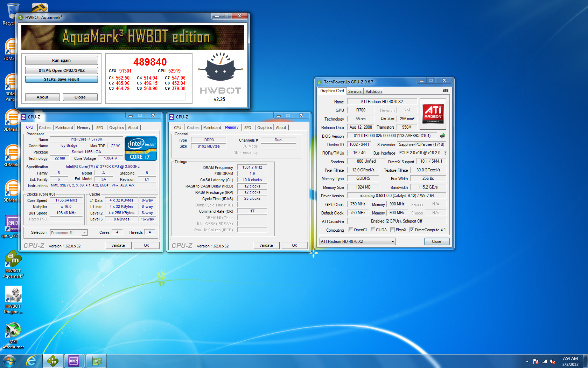The image size is (588, 368).
Task: Click Validate in the left CPU-Z window
Action: point(118,245)
